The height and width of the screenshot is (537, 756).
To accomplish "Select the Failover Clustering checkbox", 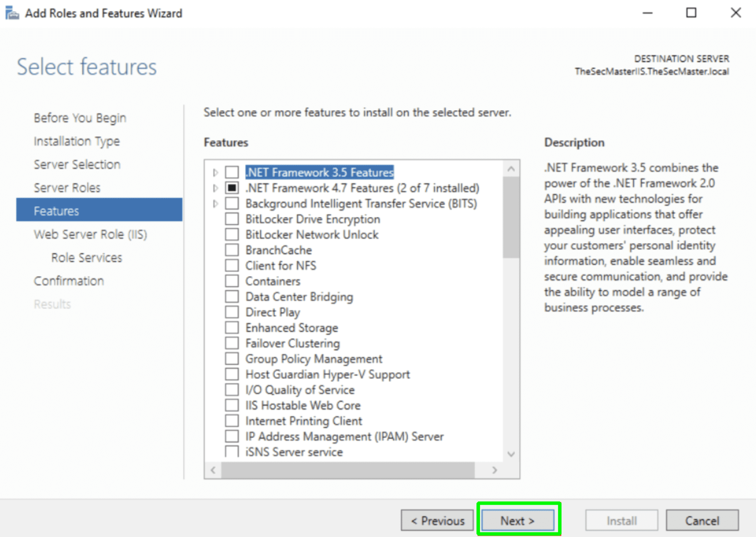I will click(232, 343).
